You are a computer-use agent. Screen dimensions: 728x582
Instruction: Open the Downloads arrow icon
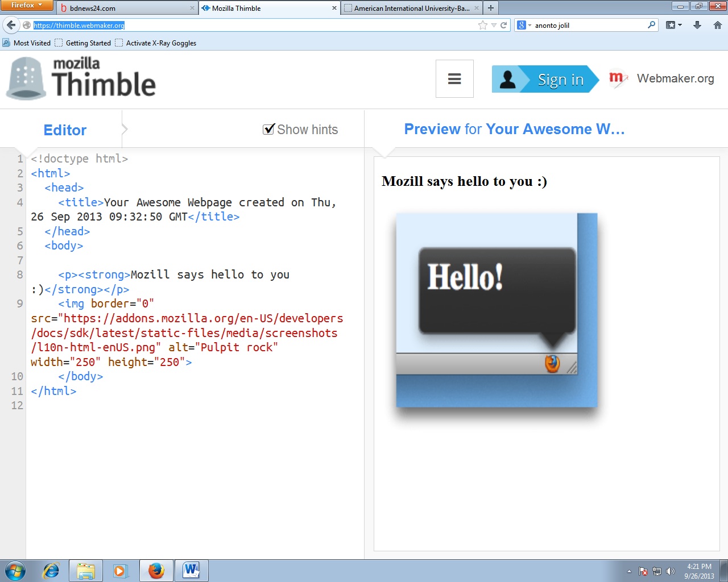[x=697, y=25]
